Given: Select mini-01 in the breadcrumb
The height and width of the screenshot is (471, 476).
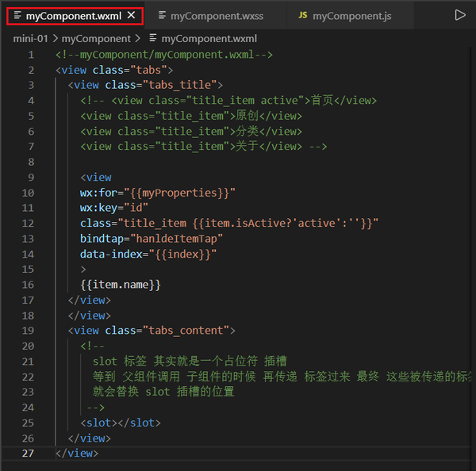Looking at the screenshot, I should [x=30, y=39].
